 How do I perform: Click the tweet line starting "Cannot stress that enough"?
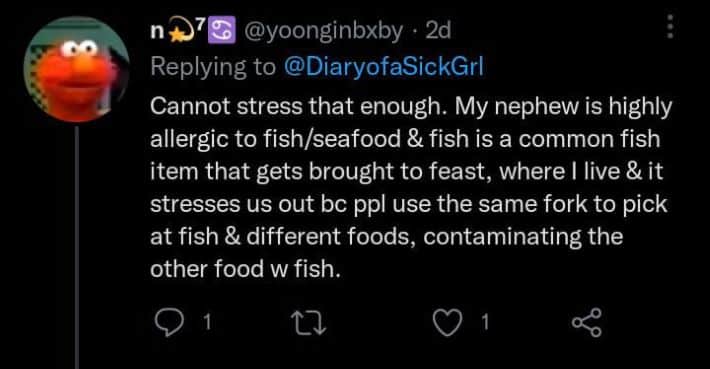[x=411, y=107]
